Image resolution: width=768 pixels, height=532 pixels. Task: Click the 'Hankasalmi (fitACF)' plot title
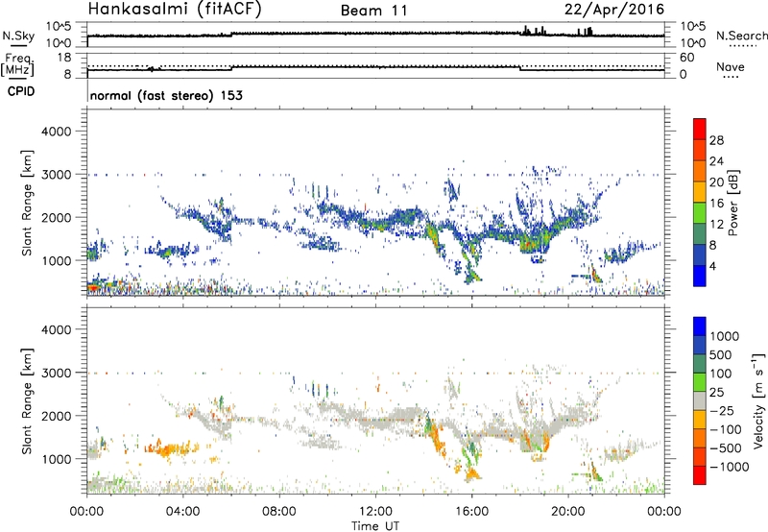click(175, 9)
